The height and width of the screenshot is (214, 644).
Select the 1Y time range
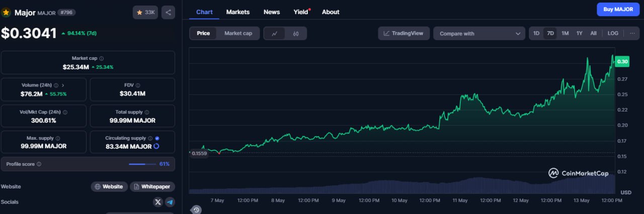pyautogui.click(x=579, y=33)
